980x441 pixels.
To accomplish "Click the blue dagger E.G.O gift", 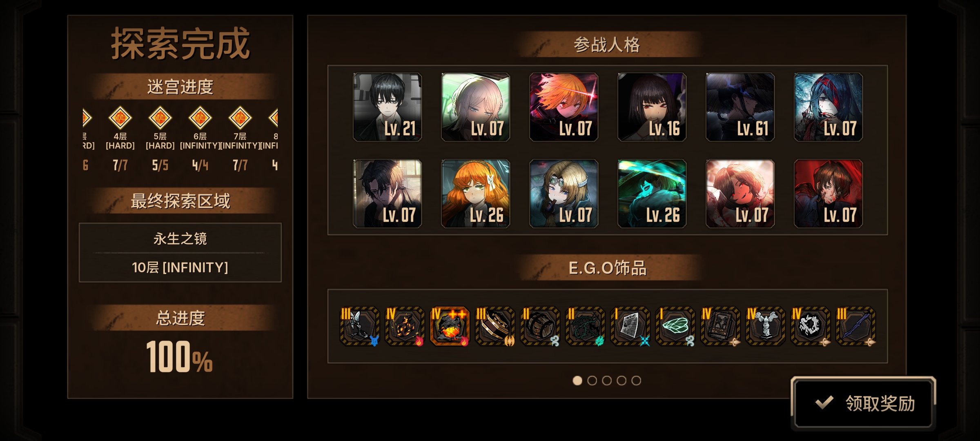I will coord(856,326).
